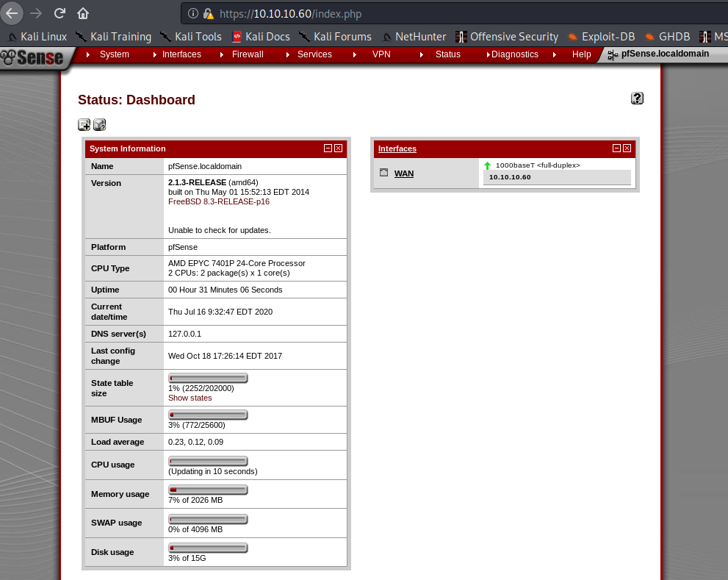Go to browser home page
728x580 pixels.
point(83,13)
